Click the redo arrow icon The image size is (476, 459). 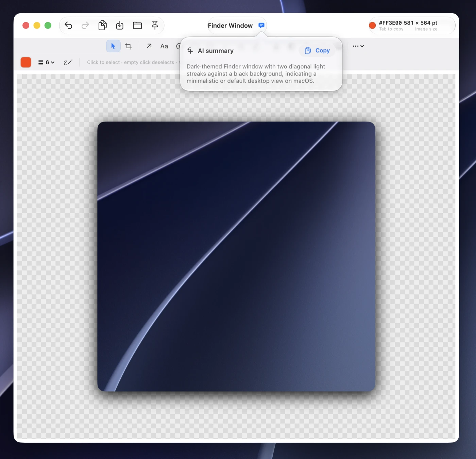(85, 26)
